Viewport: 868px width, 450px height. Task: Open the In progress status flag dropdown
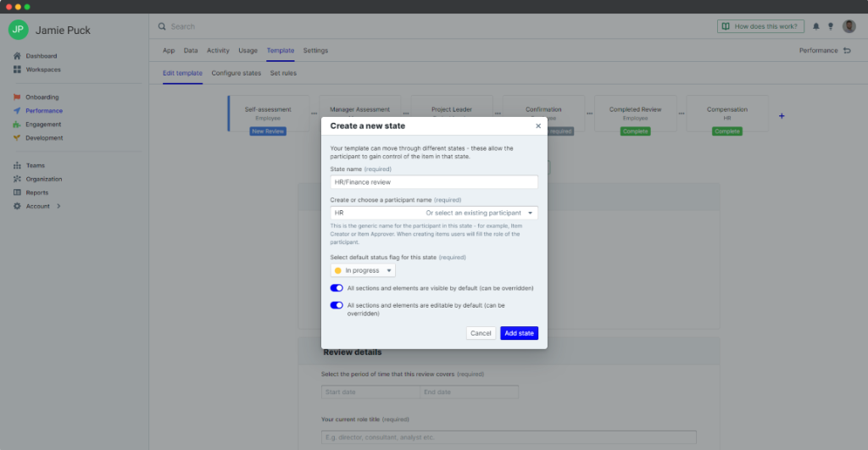tap(363, 270)
